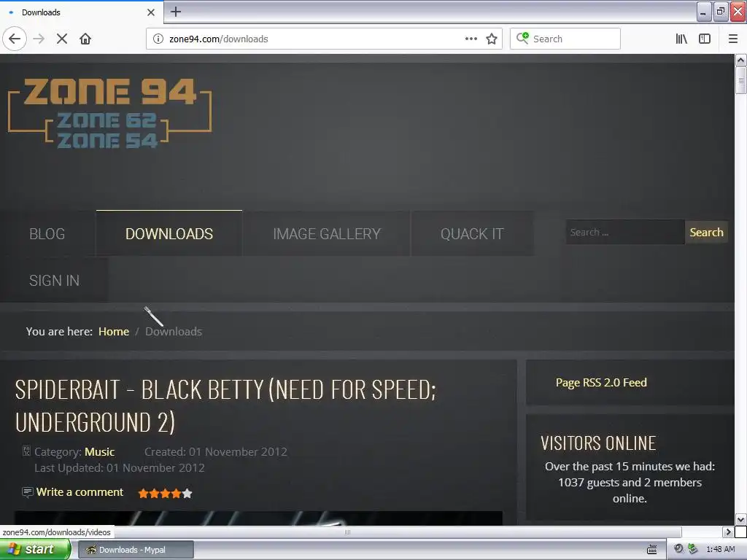Focus the browser Search box

(x=565, y=39)
